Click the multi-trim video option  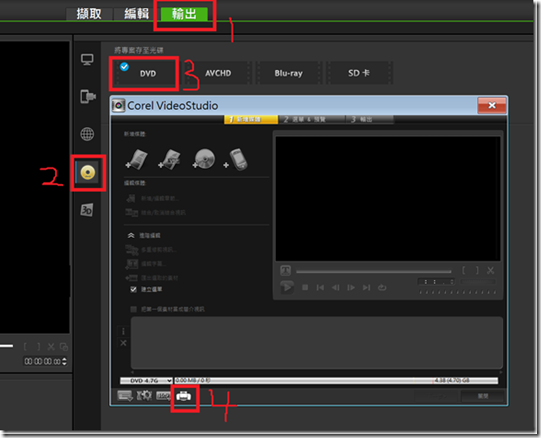click(x=151, y=250)
